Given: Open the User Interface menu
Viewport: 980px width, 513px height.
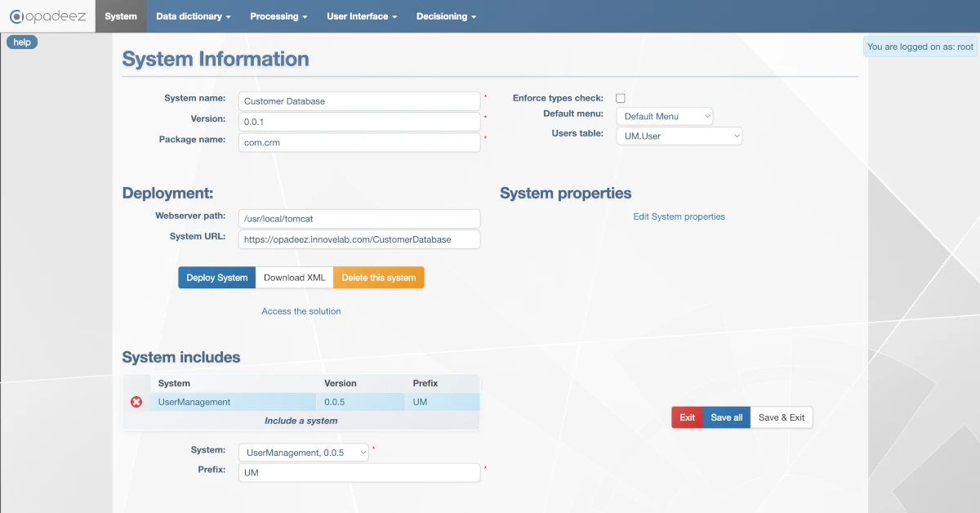Looking at the screenshot, I should coord(361,16).
